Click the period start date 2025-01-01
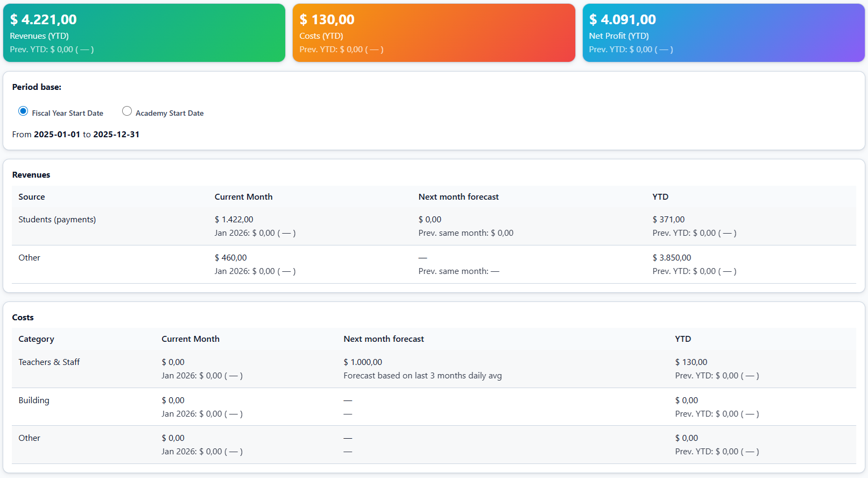 point(57,135)
